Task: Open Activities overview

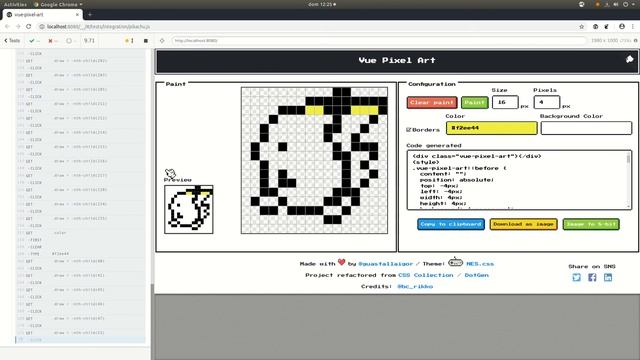Action: pos(15,4)
